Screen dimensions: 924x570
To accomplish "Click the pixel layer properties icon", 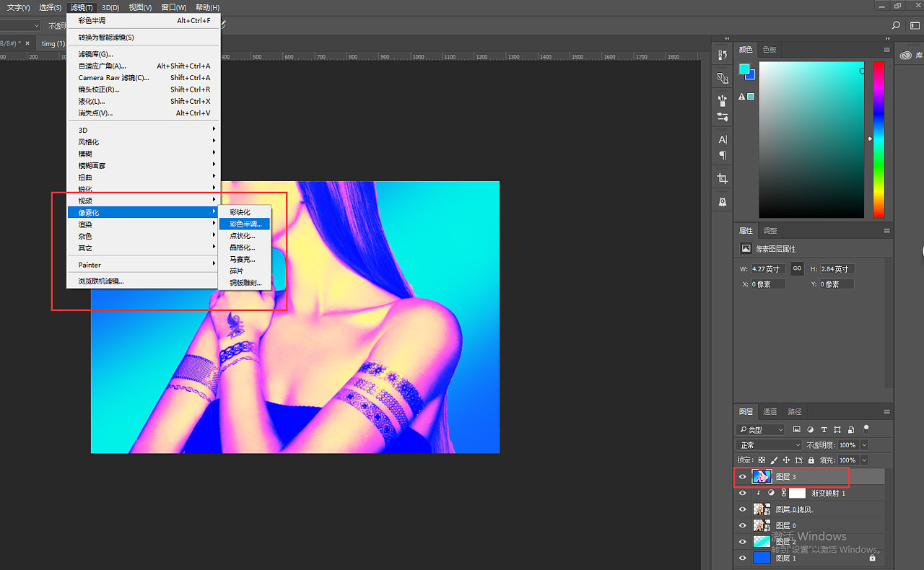I will pos(746,249).
